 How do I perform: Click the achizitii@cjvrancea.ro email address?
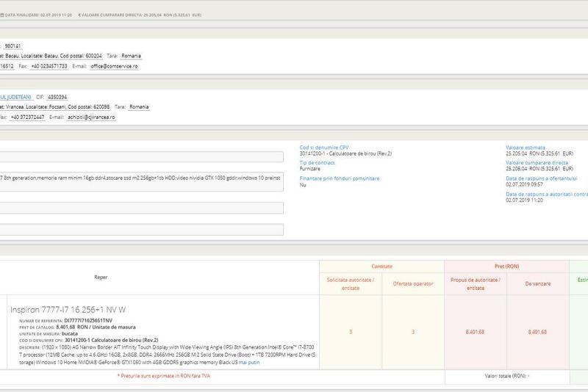click(x=91, y=117)
